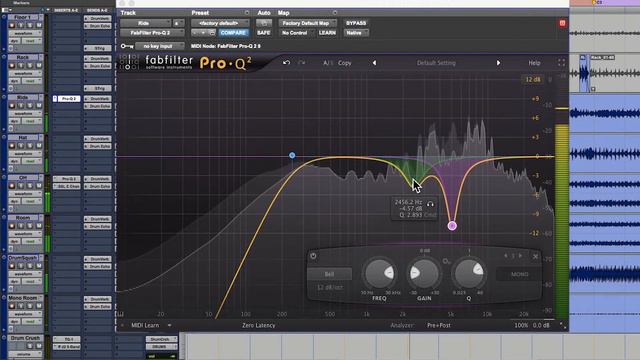Open the factory default preset dropdown
The width and height of the screenshot is (640, 360).
click(x=220, y=23)
